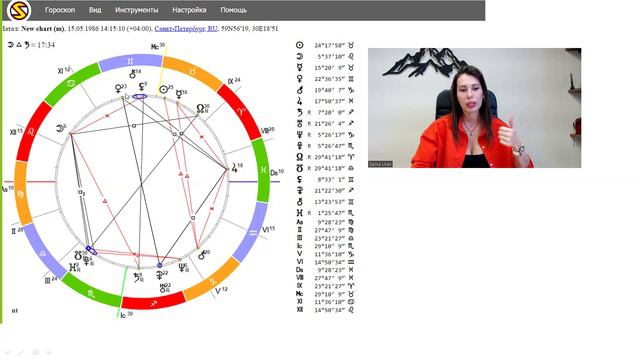Viewport: 640px width, 360px height.
Task: Click the orange Taurus zodiac segment
Action: point(193,73)
